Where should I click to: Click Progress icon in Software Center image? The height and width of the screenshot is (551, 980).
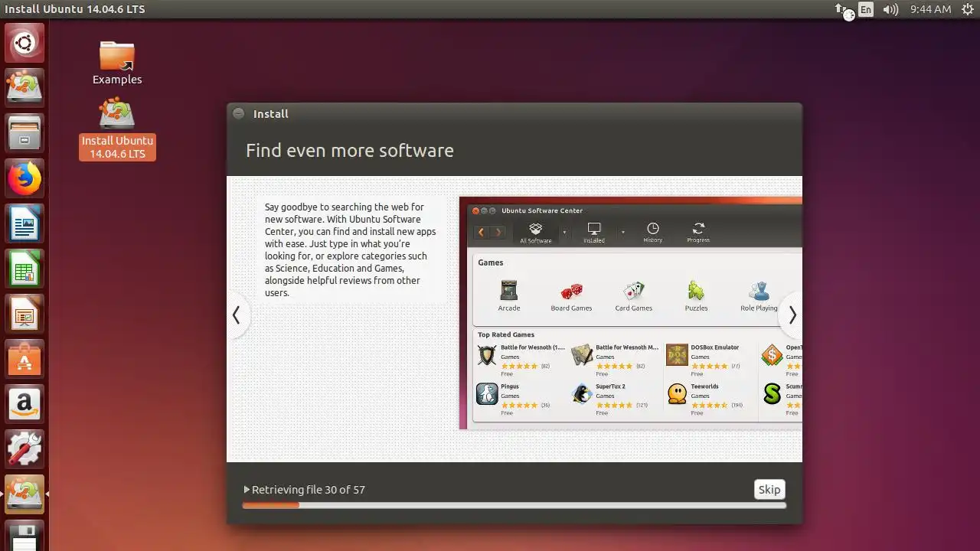coord(698,233)
